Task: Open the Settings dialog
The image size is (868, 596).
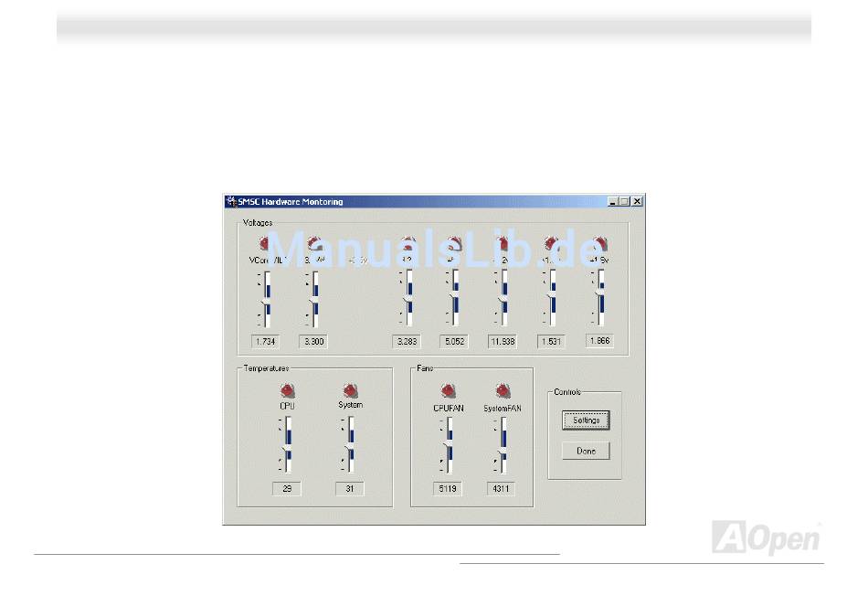Action: coord(586,420)
